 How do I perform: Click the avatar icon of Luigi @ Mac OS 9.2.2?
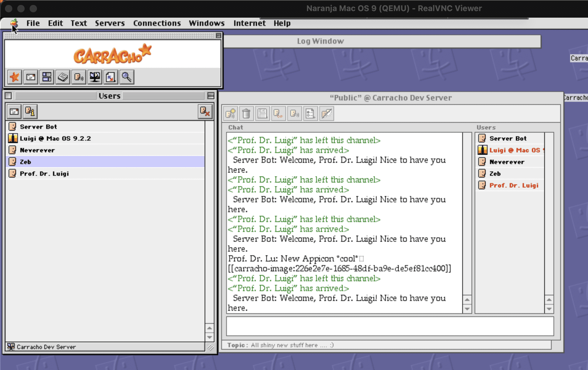click(13, 138)
